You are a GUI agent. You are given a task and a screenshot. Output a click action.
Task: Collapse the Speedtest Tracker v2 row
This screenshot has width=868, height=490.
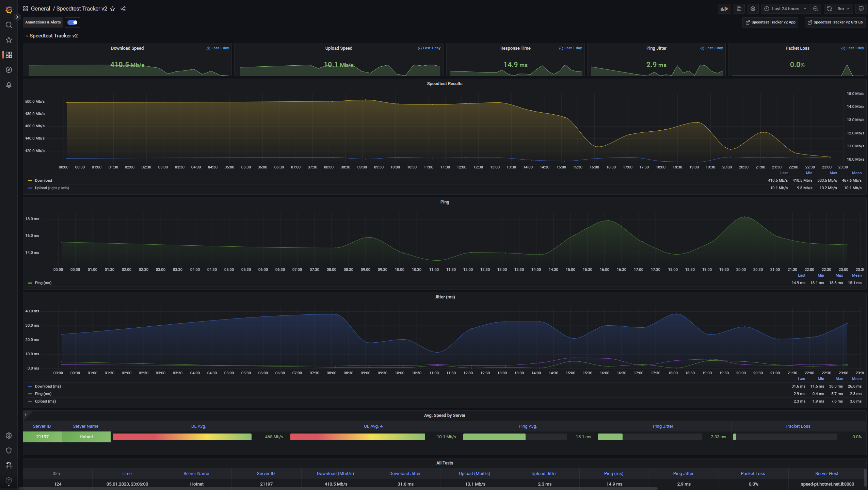coord(51,36)
